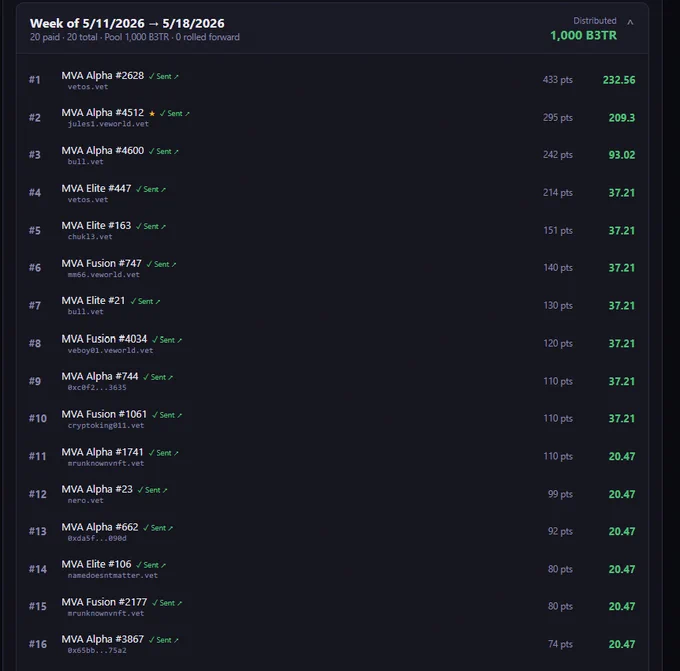The height and width of the screenshot is (671, 680).
Task: Open Sent link for MVA Elite #163
Action: click(151, 226)
